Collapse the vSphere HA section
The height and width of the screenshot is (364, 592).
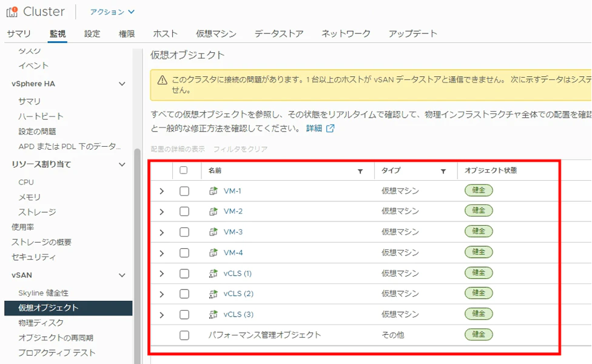pyautogui.click(x=122, y=84)
